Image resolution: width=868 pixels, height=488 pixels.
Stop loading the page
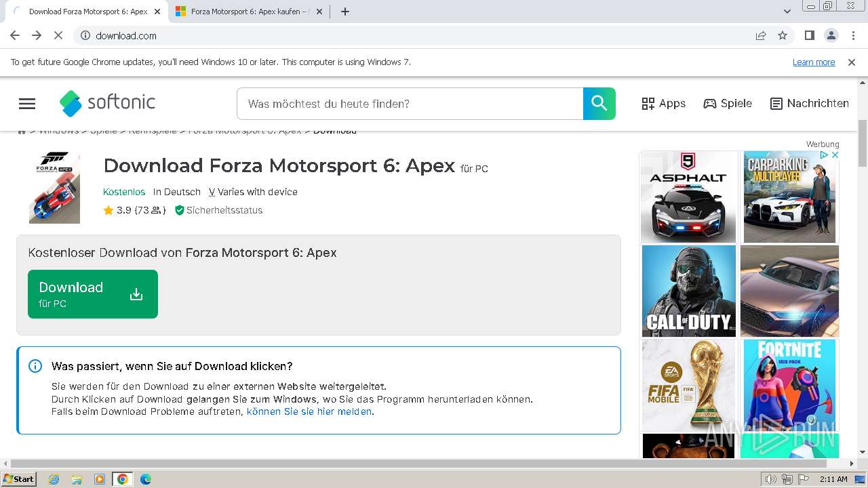58,35
